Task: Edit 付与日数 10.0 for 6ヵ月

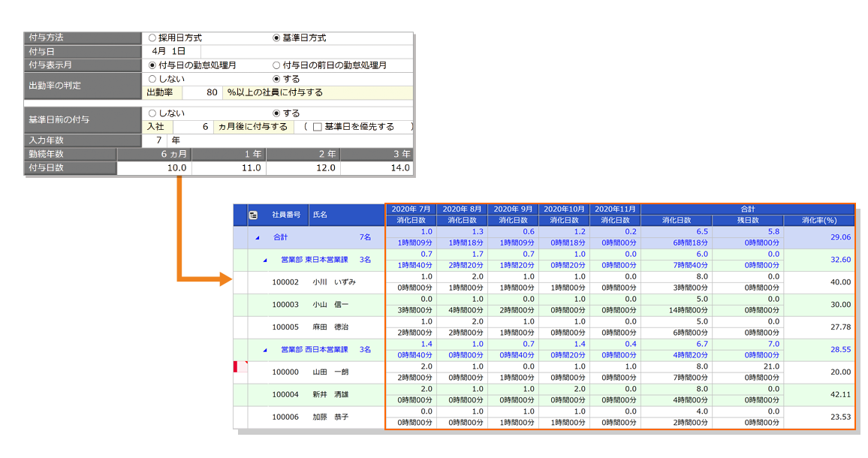Action: pos(154,167)
